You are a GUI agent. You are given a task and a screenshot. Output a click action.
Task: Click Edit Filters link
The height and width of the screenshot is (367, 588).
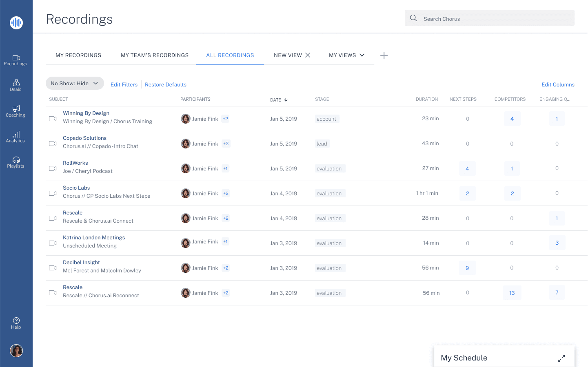click(124, 84)
